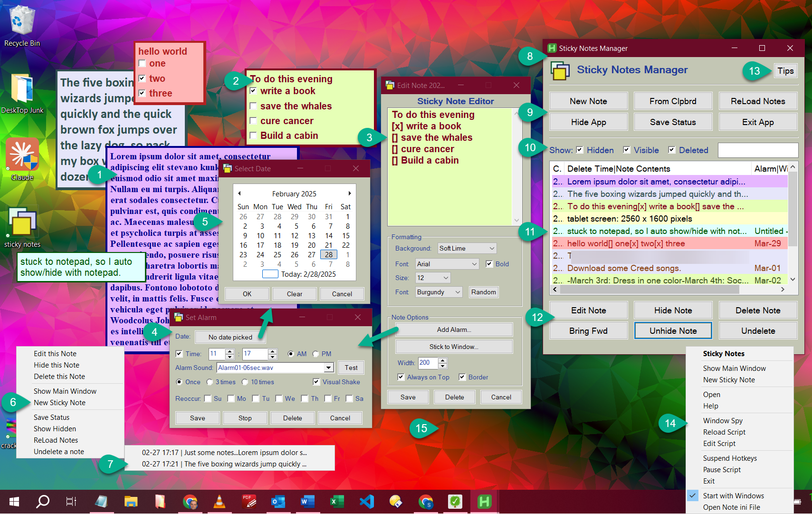Screen dimensions: 812x514
Task: Select 'Download some Creed songs.' row
Action: [669, 268]
